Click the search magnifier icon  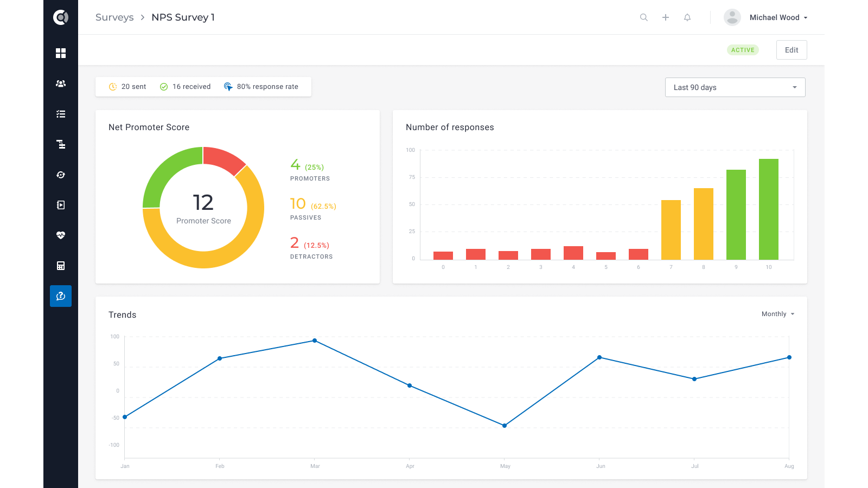pos(644,17)
